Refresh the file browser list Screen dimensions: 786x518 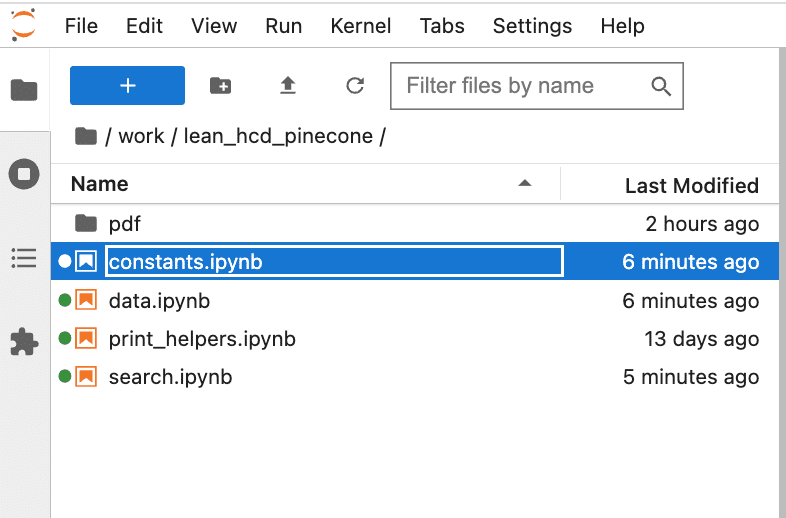(354, 86)
